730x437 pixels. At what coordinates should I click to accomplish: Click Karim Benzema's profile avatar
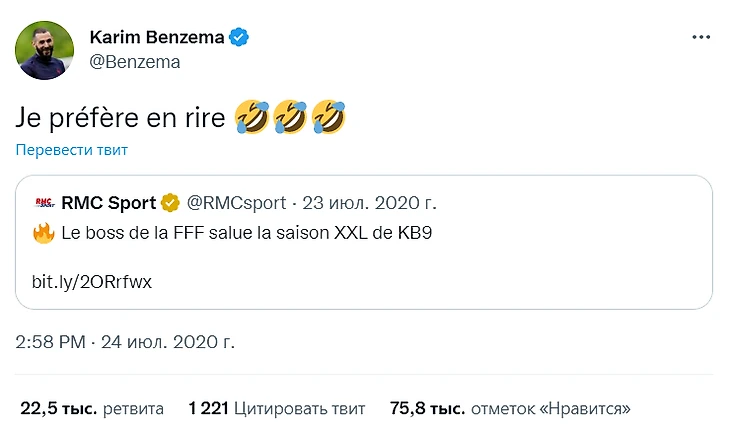click(45, 50)
